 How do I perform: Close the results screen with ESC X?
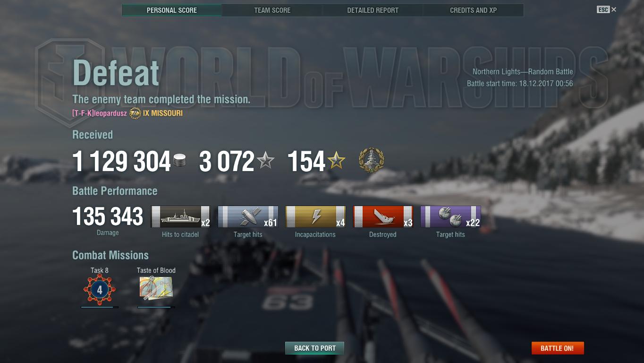(607, 9)
